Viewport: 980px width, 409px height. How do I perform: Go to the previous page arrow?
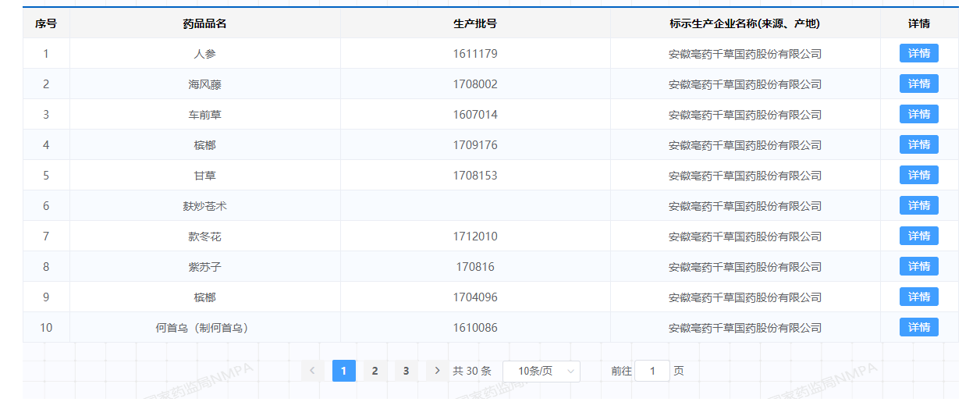(312, 371)
